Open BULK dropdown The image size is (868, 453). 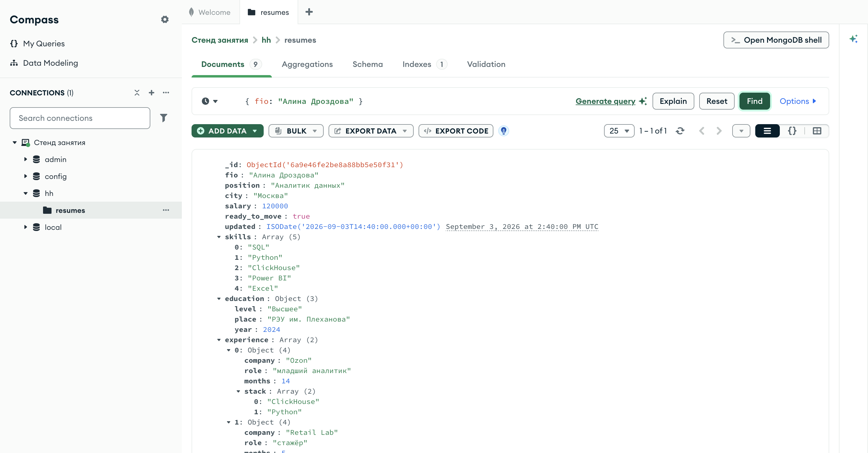[296, 131]
